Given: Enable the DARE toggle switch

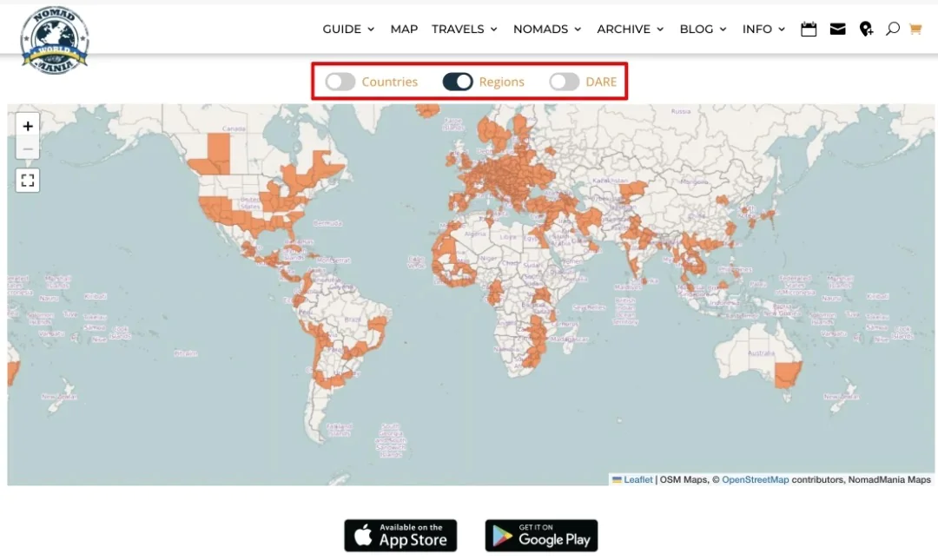Looking at the screenshot, I should (565, 82).
